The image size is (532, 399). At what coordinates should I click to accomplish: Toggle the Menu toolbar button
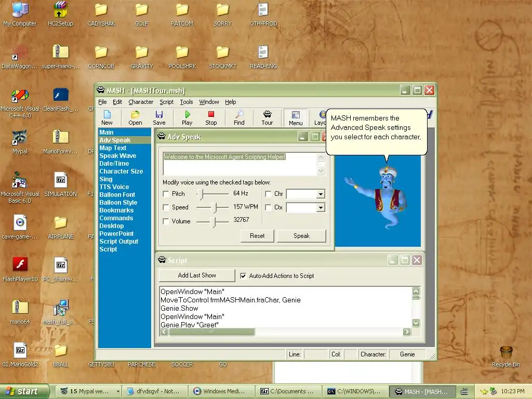(296, 118)
